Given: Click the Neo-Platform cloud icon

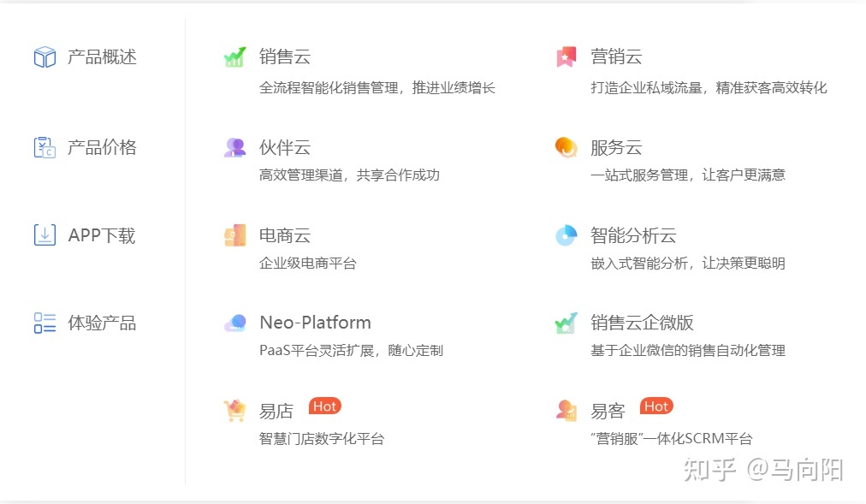Looking at the screenshot, I should pos(234,323).
